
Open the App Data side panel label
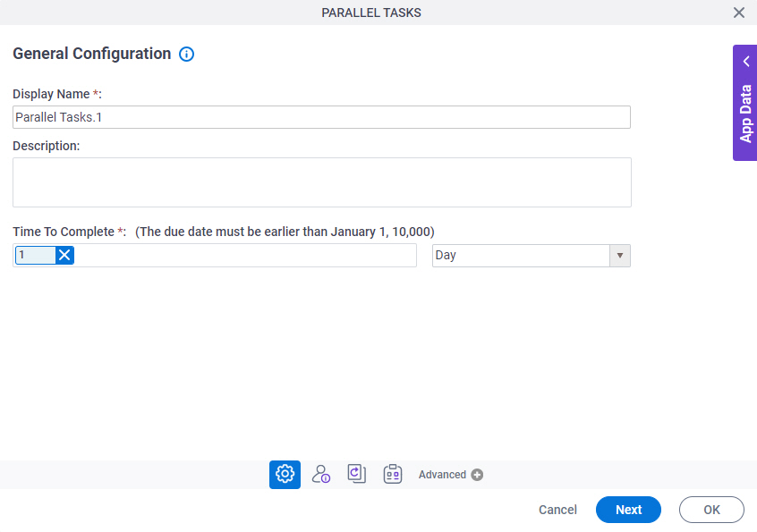[746, 114]
